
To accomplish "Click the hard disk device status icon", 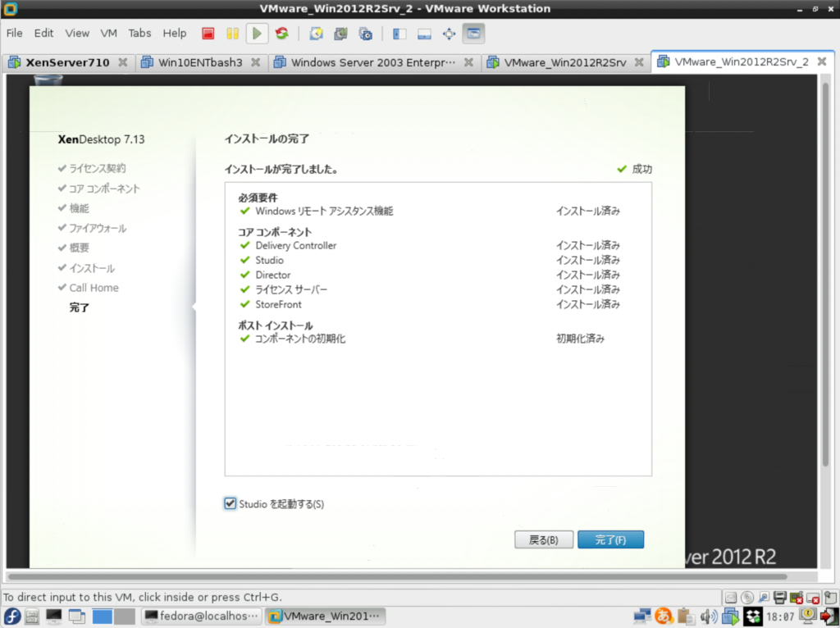I will click(731, 598).
